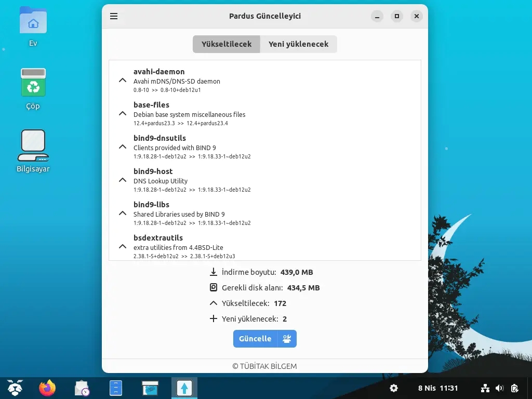532x399 pixels.
Task: Open the volume icon in the system tray
Action: [499, 388]
